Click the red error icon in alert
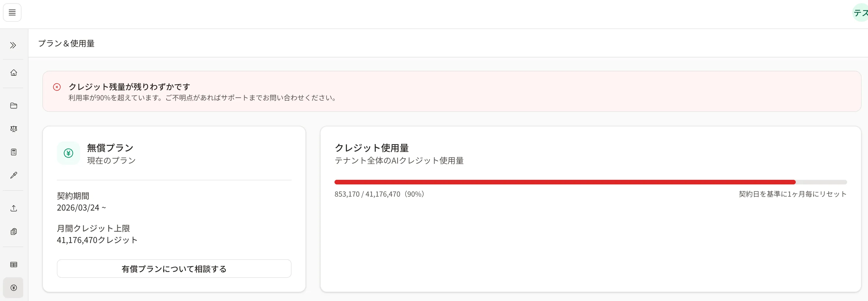The height and width of the screenshot is (301, 868). coord(57,87)
